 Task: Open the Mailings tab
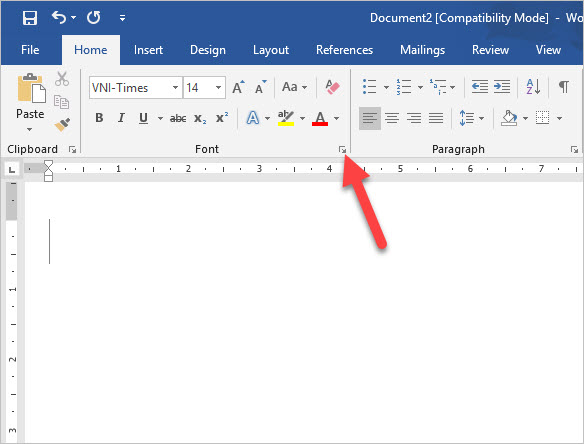pyautogui.click(x=422, y=50)
